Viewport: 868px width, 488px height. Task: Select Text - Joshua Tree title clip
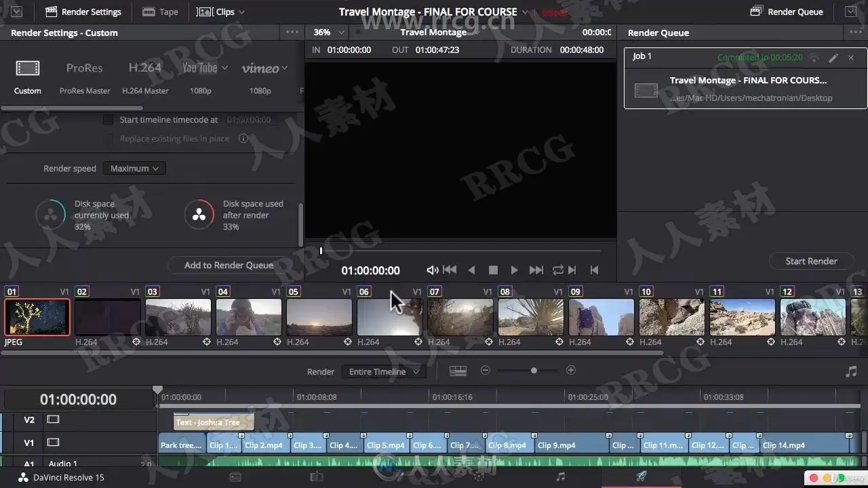pos(214,422)
